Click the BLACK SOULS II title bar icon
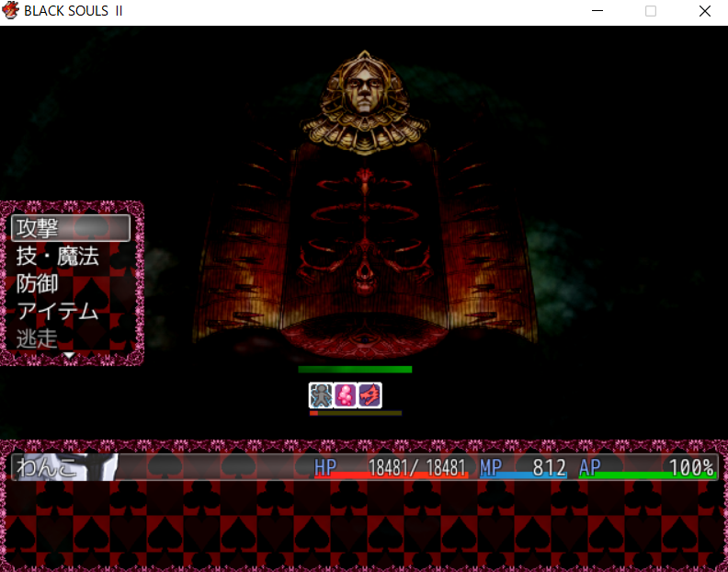Screen dimensions: 728x572 click(10, 10)
